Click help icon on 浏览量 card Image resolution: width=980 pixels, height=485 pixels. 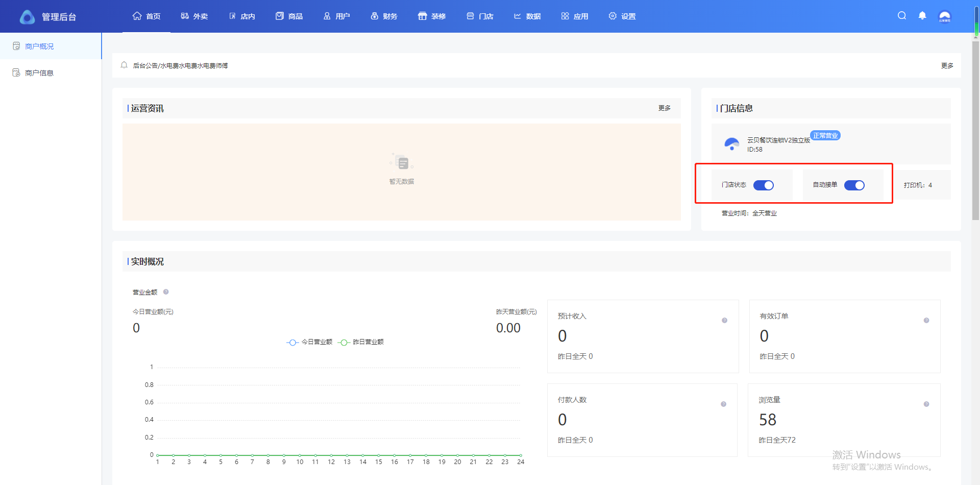pos(926,404)
